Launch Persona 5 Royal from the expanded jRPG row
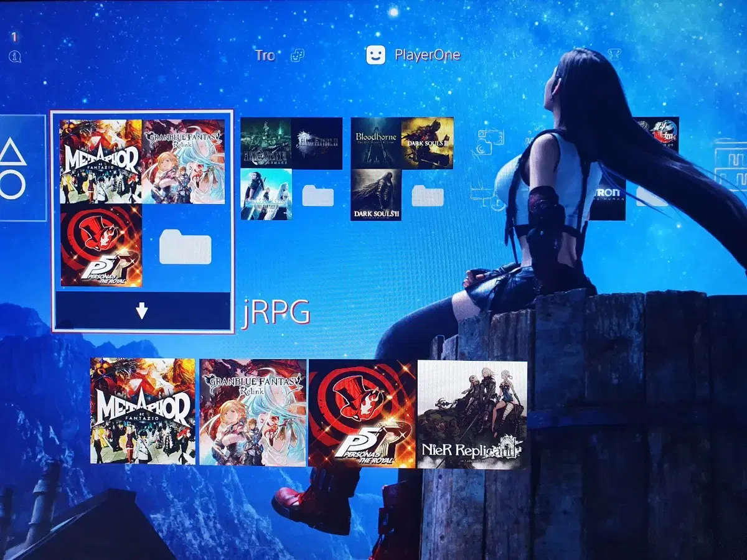747x560 pixels. coord(362,413)
